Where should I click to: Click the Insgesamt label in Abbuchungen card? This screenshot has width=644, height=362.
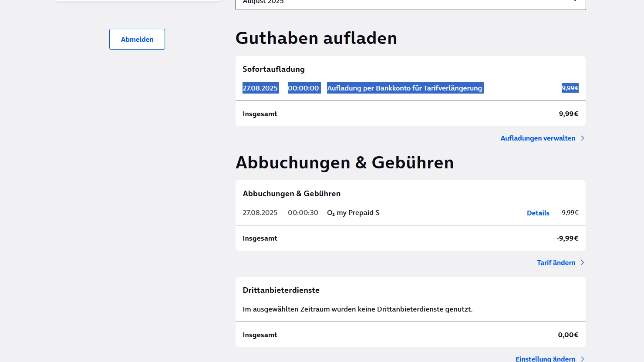[x=260, y=238]
